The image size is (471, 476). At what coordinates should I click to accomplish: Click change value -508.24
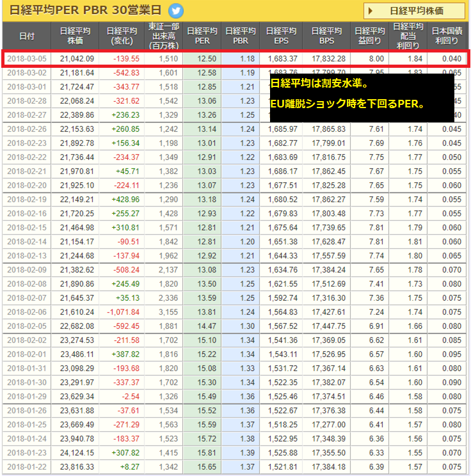pyautogui.click(x=126, y=269)
